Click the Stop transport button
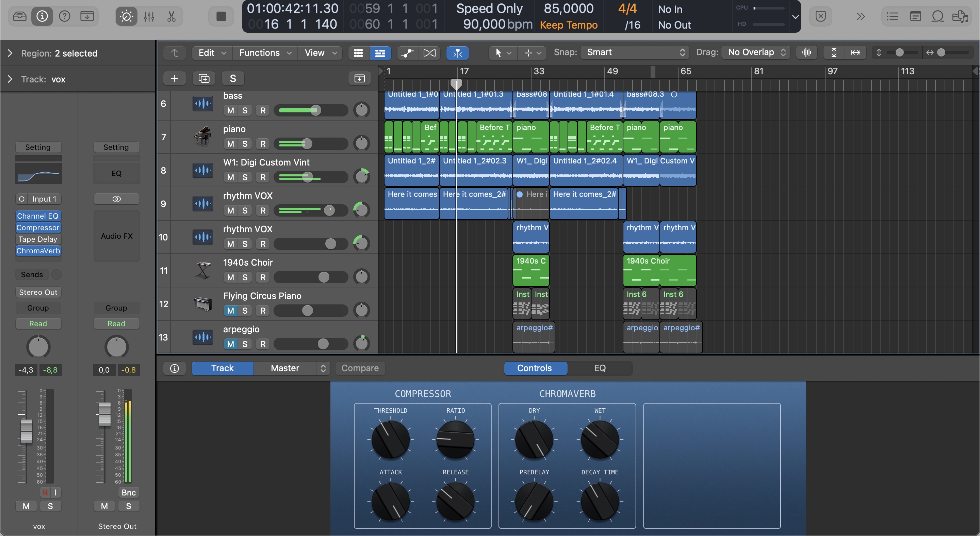This screenshot has width=980, height=536. click(221, 16)
